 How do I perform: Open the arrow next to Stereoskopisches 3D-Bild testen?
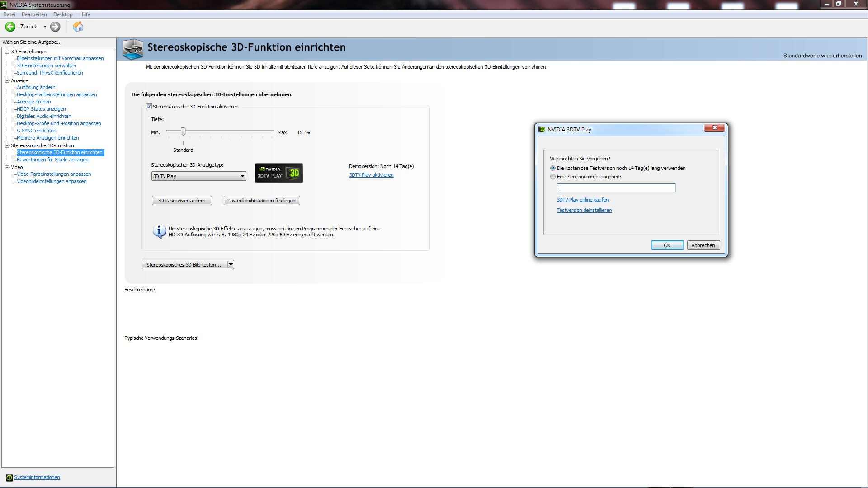point(231,265)
